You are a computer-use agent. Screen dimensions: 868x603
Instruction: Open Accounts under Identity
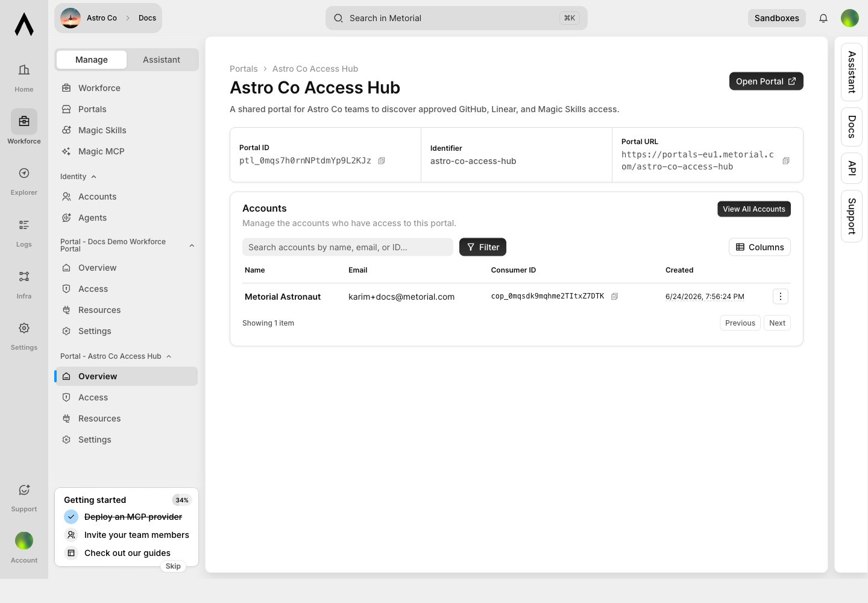[126, 197]
